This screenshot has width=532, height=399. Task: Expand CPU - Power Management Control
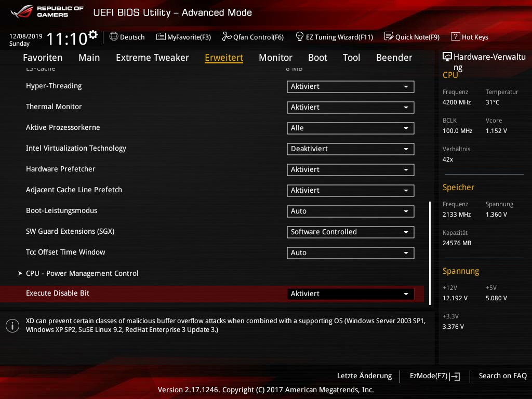82,273
